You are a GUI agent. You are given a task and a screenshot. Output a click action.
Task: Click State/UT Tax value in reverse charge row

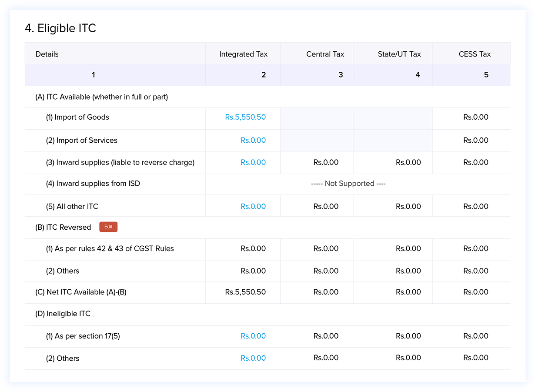408,162
